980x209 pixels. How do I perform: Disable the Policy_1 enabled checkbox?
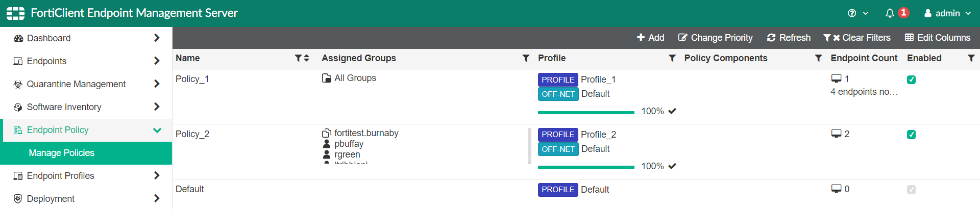[x=911, y=80]
